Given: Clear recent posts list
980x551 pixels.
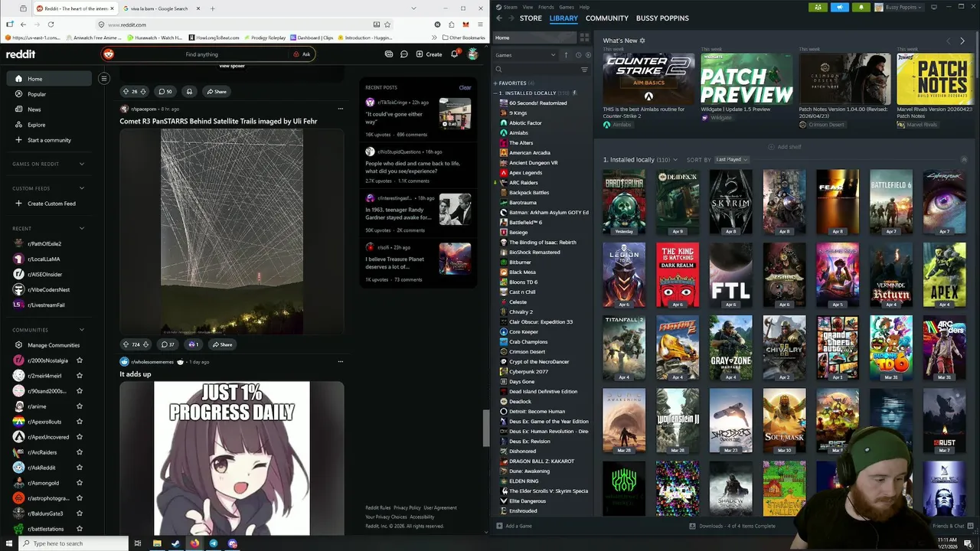Looking at the screenshot, I should [x=465, y=87].
